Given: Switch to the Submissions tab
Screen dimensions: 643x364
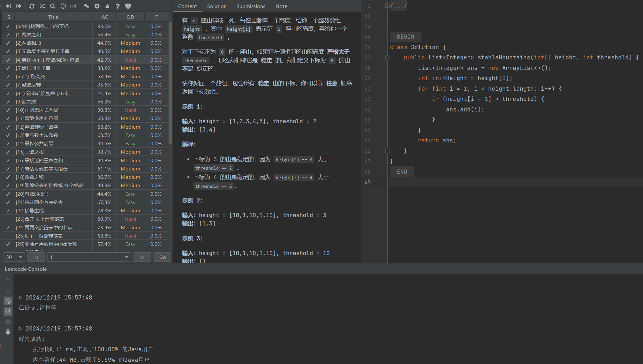Looking at the screenshot, I should pyautogui.click(x=251, y=6).
